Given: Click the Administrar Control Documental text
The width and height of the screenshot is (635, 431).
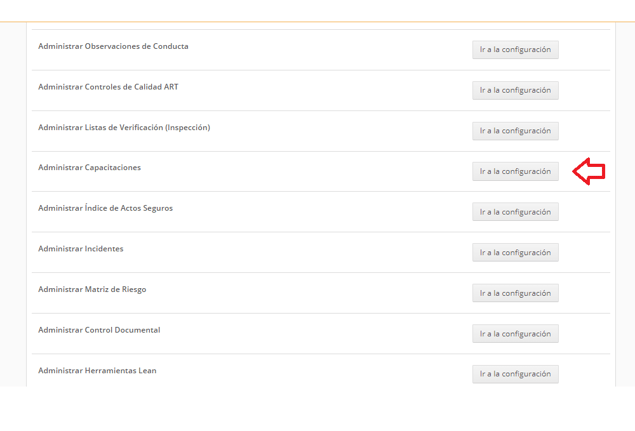Looking at the screenshot, I should click(99, 330).
